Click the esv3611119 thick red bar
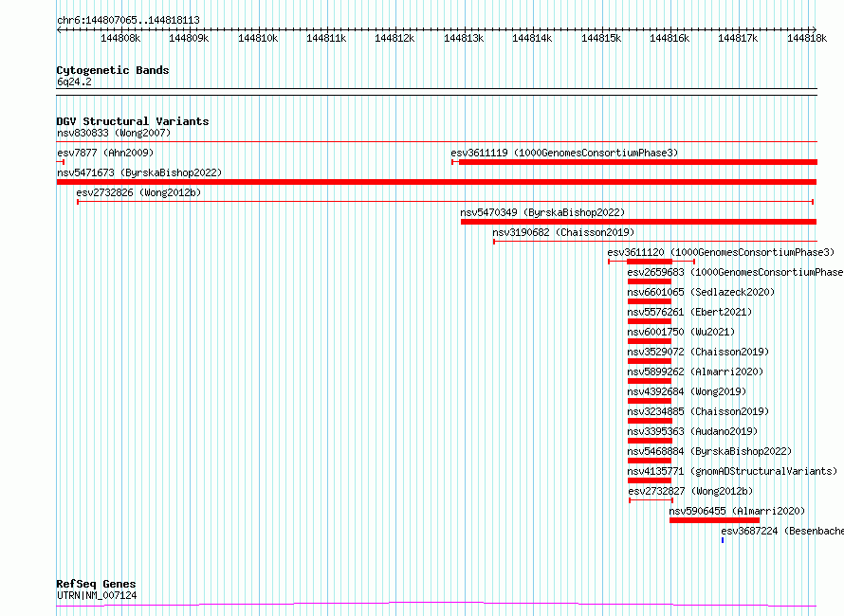Screen dimensions: 844x616 point(638,162)
